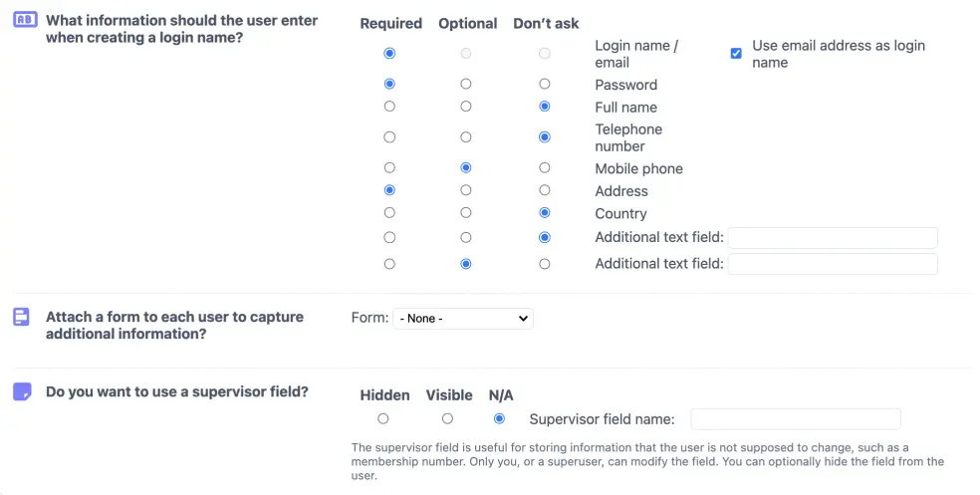Uncheck Use email address as login name
Image resolution: width=980 pixels, height=495 pixels.
pos(736,54)
